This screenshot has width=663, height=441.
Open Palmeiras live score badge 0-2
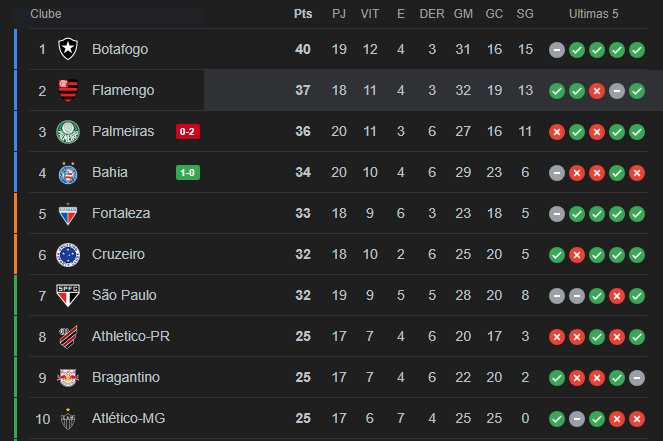point(188,131)
